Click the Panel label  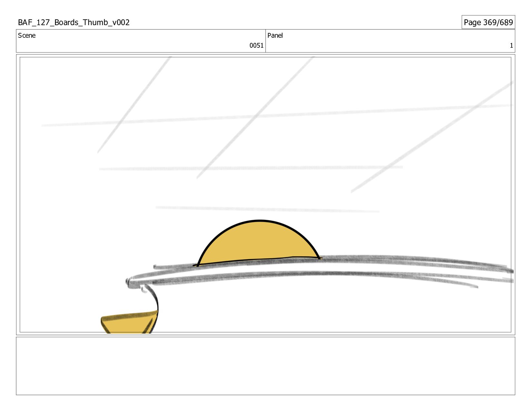[275, 35]
